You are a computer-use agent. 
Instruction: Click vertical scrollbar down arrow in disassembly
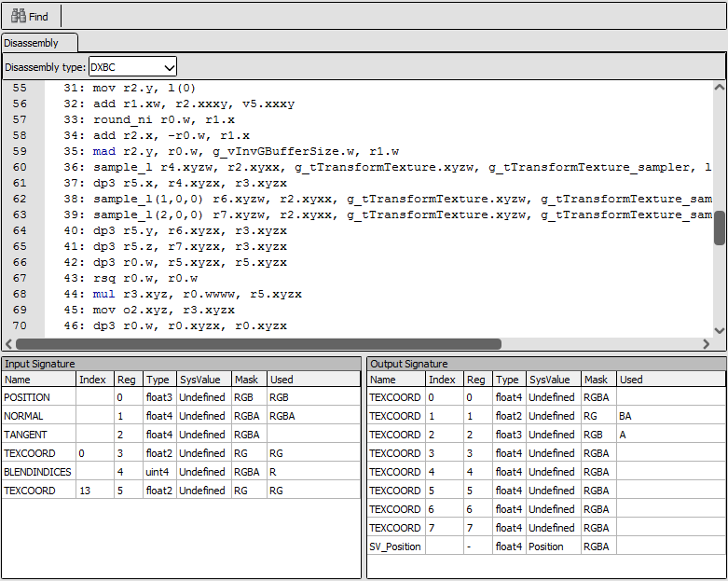click(720, 331)
